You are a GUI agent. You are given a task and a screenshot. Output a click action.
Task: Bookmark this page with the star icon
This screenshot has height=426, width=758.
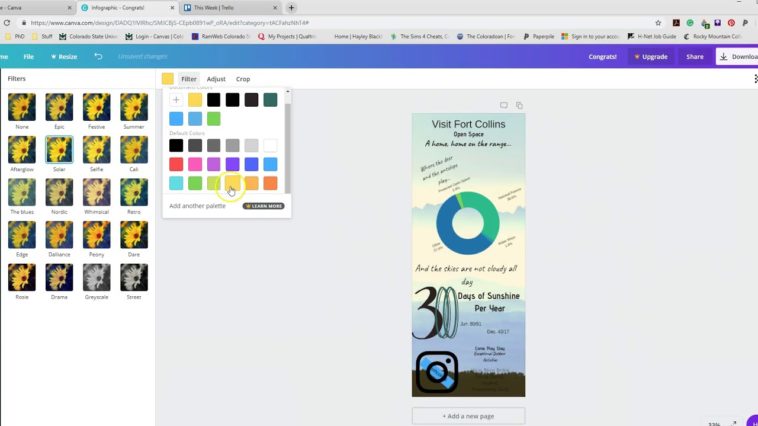coord(660,22)
